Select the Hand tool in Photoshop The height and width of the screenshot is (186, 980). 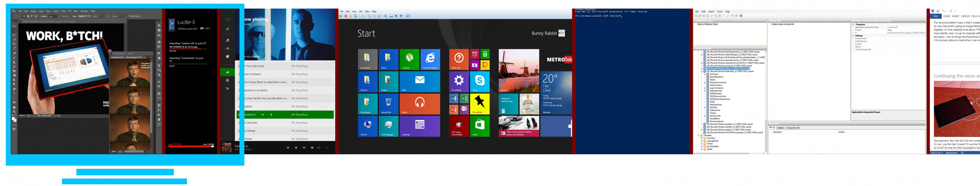(x=14, y=107)
